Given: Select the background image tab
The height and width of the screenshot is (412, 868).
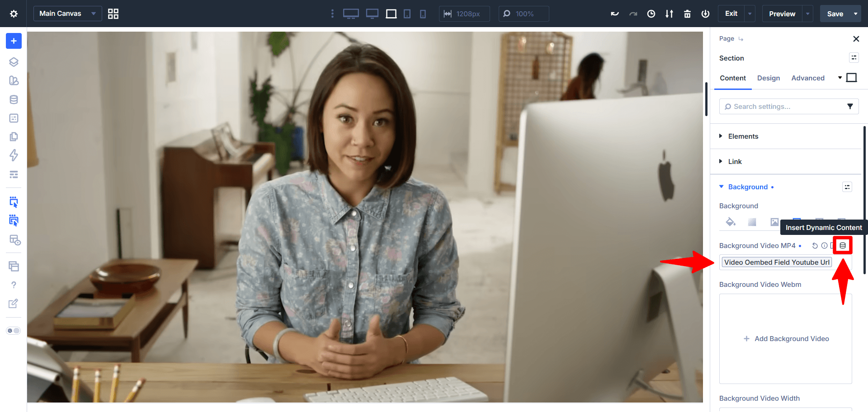Looking at the screenshot, I should click(x=774, y=222).
